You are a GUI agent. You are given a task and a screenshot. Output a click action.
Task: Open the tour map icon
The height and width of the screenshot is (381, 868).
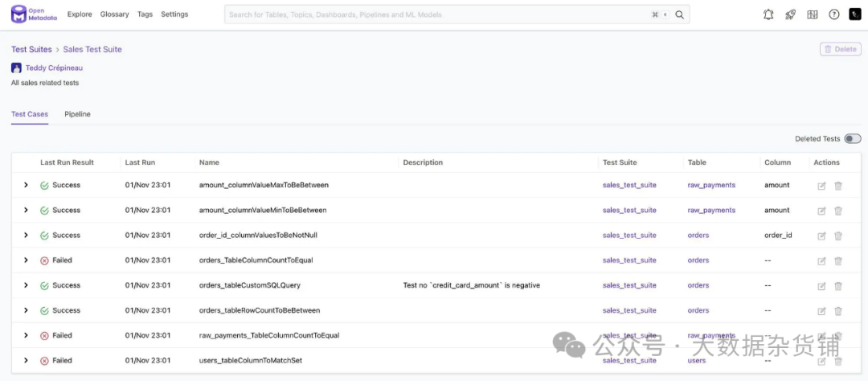click(x=812, y=14)
